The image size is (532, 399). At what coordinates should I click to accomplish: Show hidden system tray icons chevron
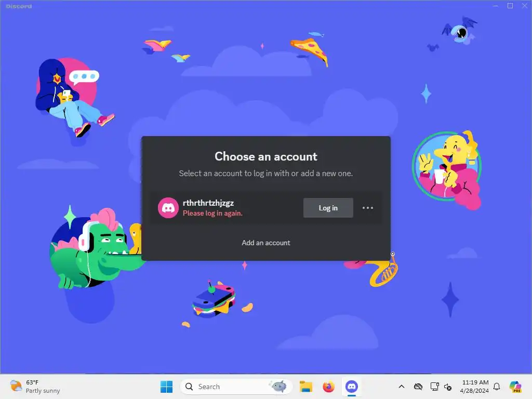402,387
